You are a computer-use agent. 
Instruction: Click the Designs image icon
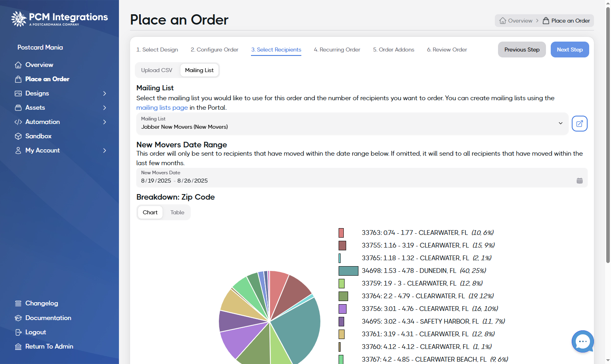click(18, 93)
